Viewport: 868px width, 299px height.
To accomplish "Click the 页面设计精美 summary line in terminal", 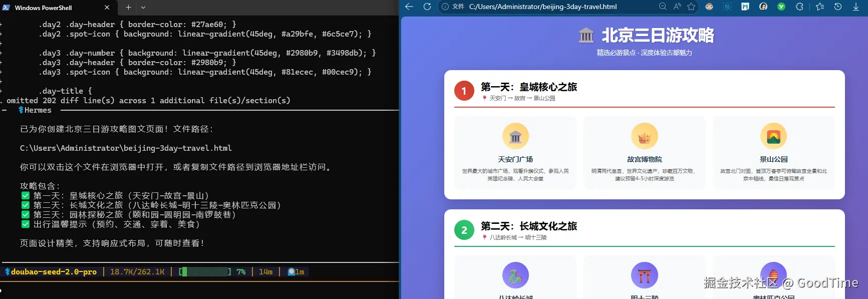I will point(112,243).
